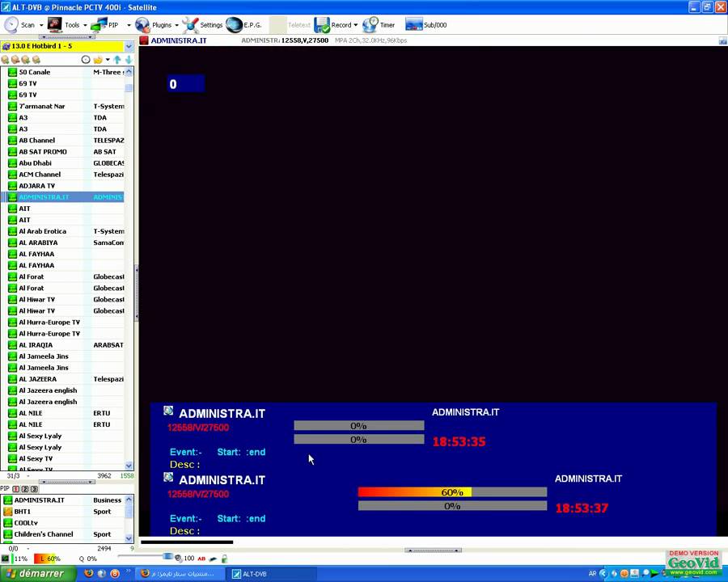Click the signal monitor icon in status bar

click(5, 559)
